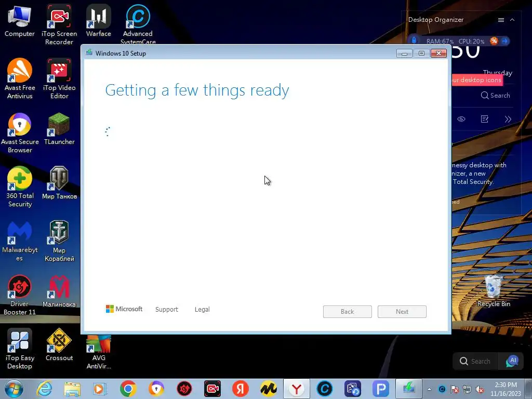This screenshot has height=399, width=532.
Task: Show hidden system tray icons
Action: pos(429,389)
